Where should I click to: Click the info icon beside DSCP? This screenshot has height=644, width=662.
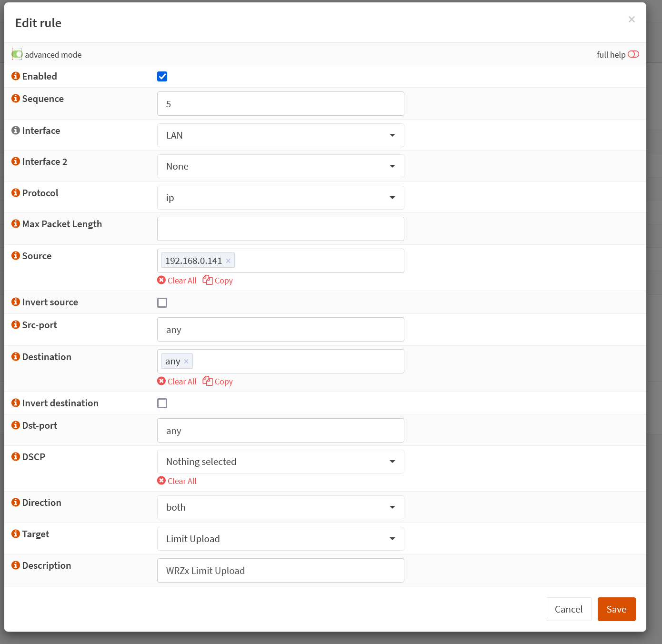pos(16,457)
